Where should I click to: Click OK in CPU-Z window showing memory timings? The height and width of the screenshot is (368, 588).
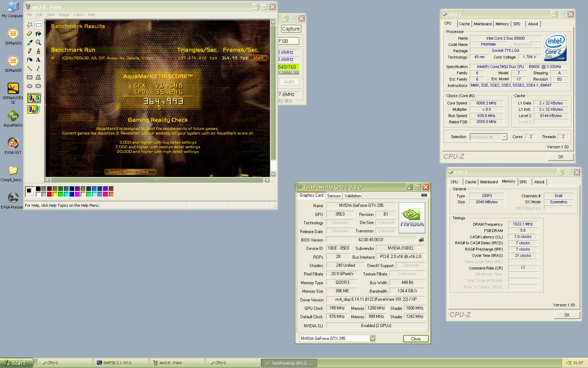click(x=567, y=315)
